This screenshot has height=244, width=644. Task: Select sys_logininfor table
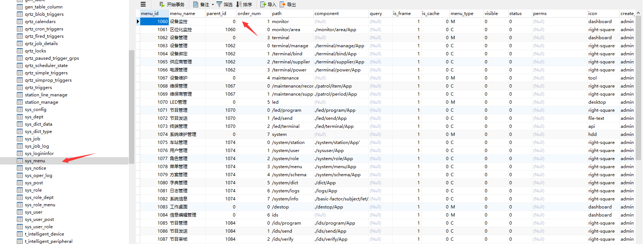tap(39, 154)
